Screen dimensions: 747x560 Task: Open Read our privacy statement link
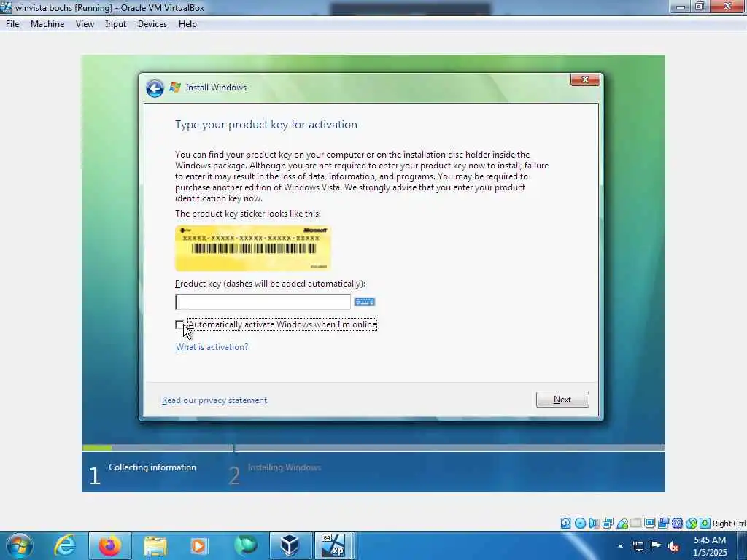pos(214,400)
